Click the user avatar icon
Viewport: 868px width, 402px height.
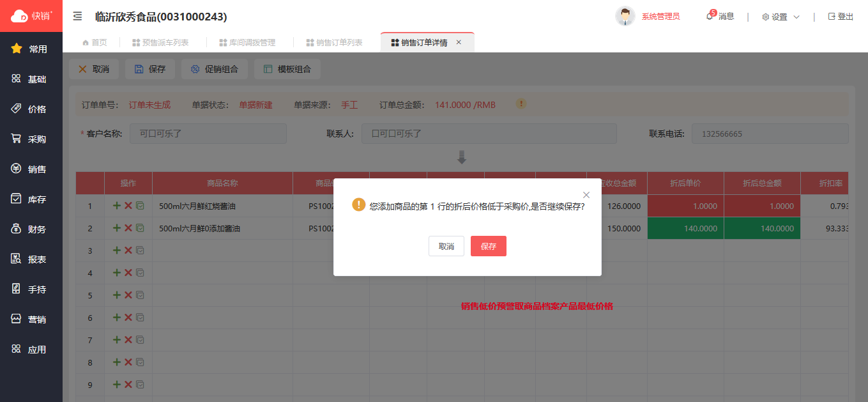(x=625, y=16)
